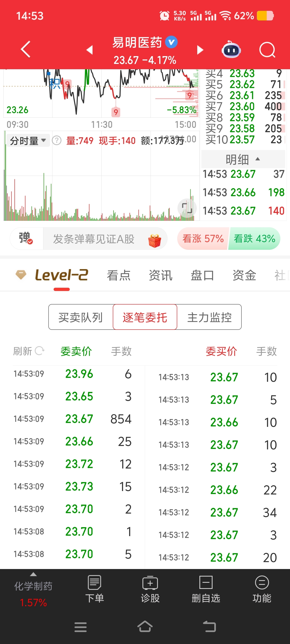Tap the back arrow in header

coord(26,49)
